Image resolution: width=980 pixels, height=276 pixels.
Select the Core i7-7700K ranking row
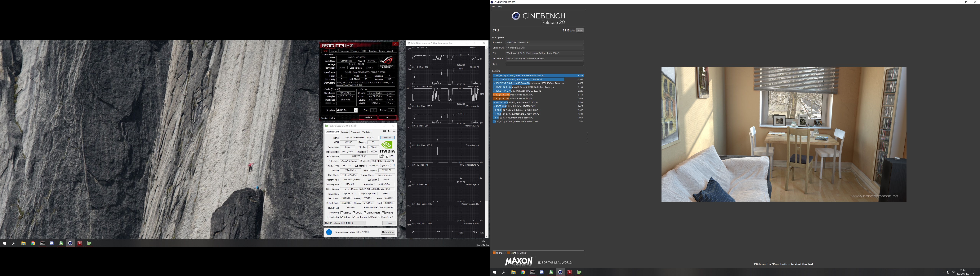(538, 106)
